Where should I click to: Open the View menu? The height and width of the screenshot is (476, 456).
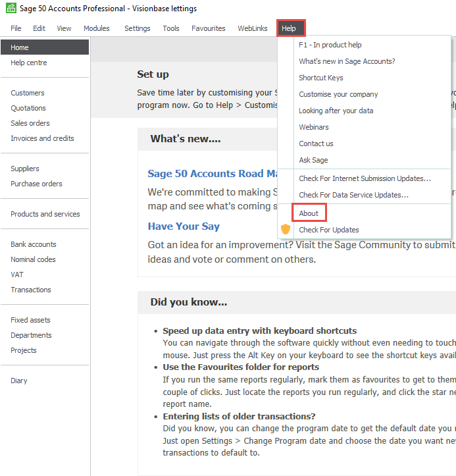pyautogui.click(x=64, y=28)
